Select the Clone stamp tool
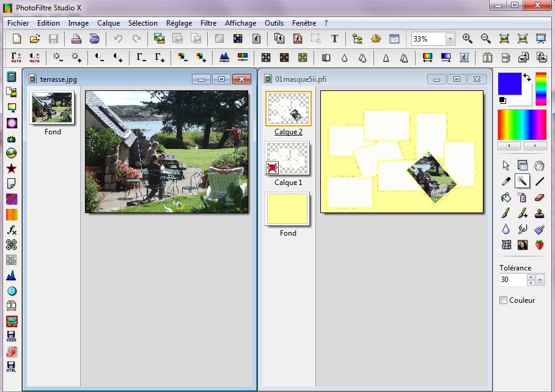The image size is (555, 392). (x=539, y=213)
